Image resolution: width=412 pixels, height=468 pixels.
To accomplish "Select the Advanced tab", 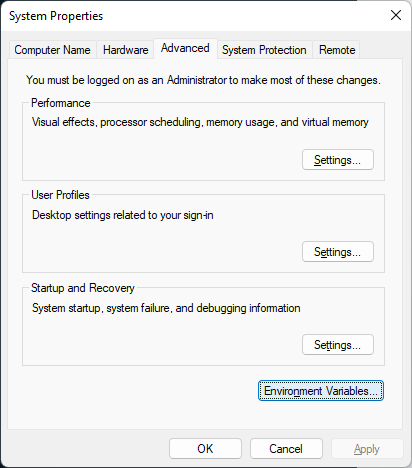I will tap(185, 48).
